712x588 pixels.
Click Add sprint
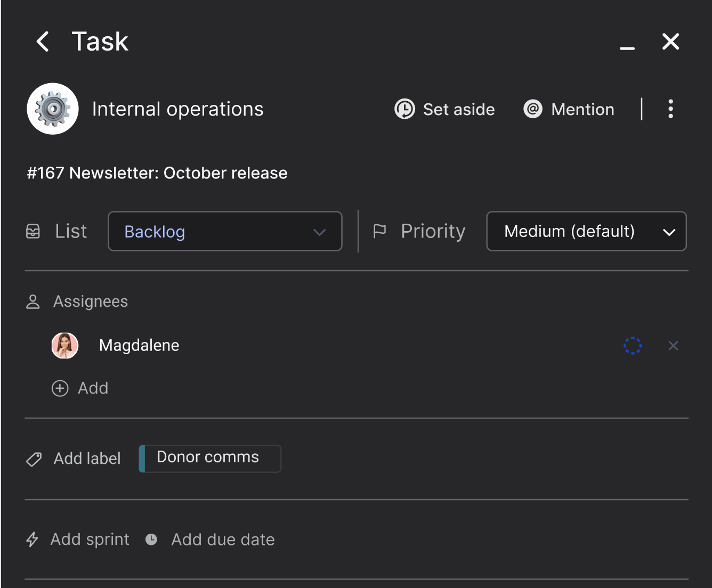90,540
